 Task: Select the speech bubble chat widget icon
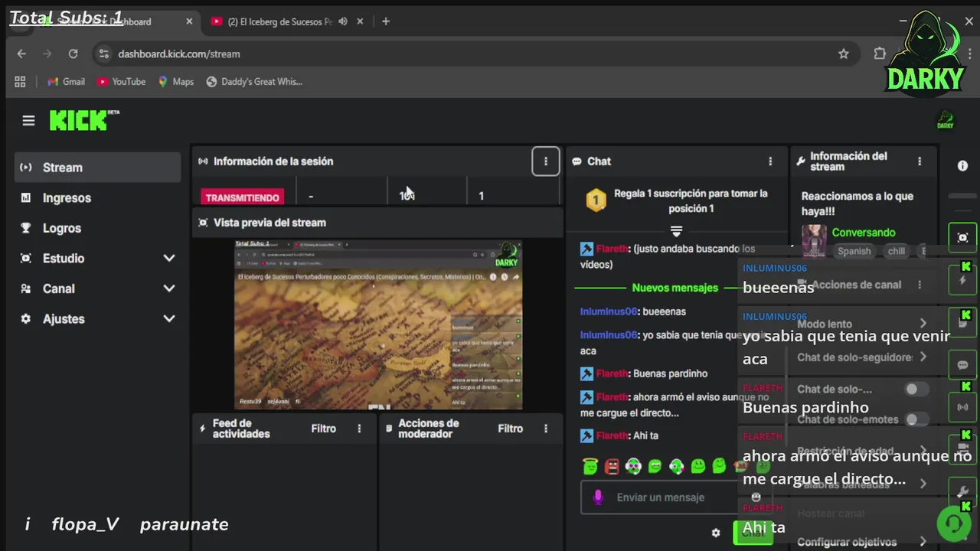962,365
